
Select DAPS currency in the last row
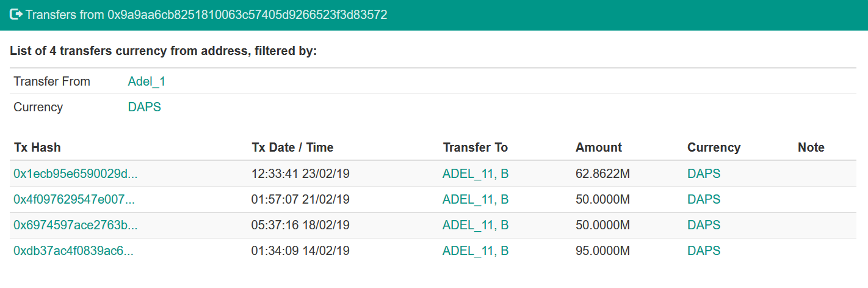704,251
